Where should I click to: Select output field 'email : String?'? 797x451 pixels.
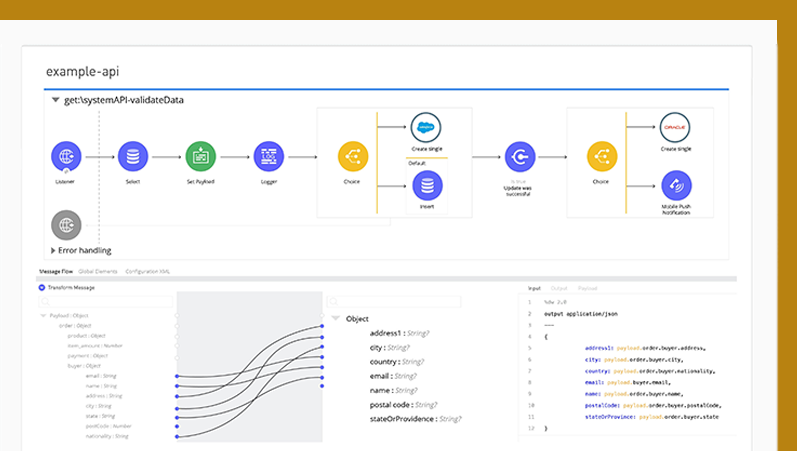393,376
